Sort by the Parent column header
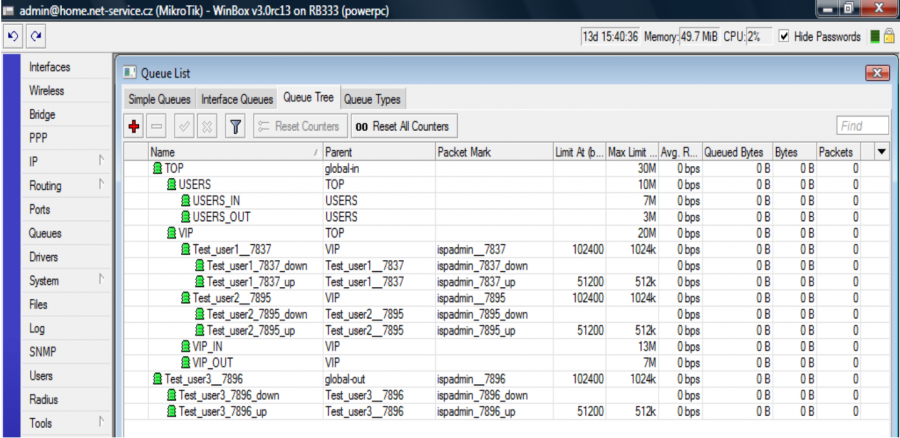Viewport: 900px width, 438px height. click(379, 153)
